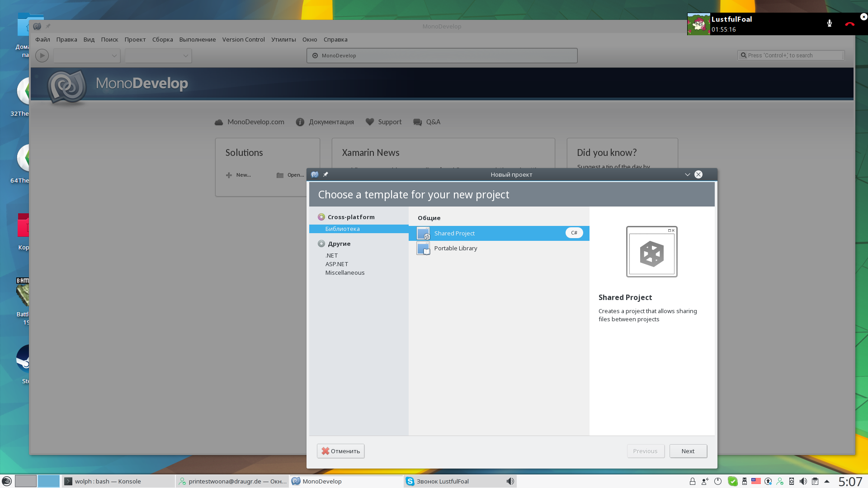Open the Правка menu
The height and width of the screenshot is (488, 868).
66,39
